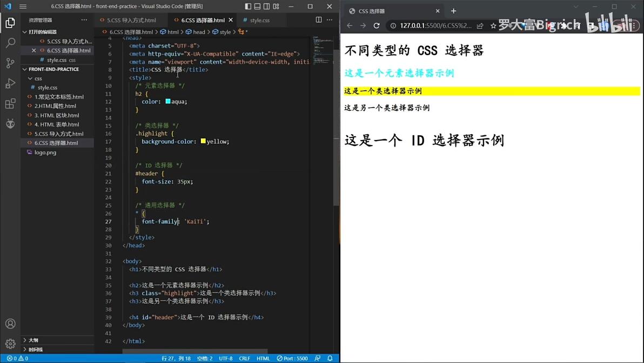Reload the browser page
Image resolution: width=644 pixels, height=363 pixels.
pyautogui.click(x=377, y=25)
